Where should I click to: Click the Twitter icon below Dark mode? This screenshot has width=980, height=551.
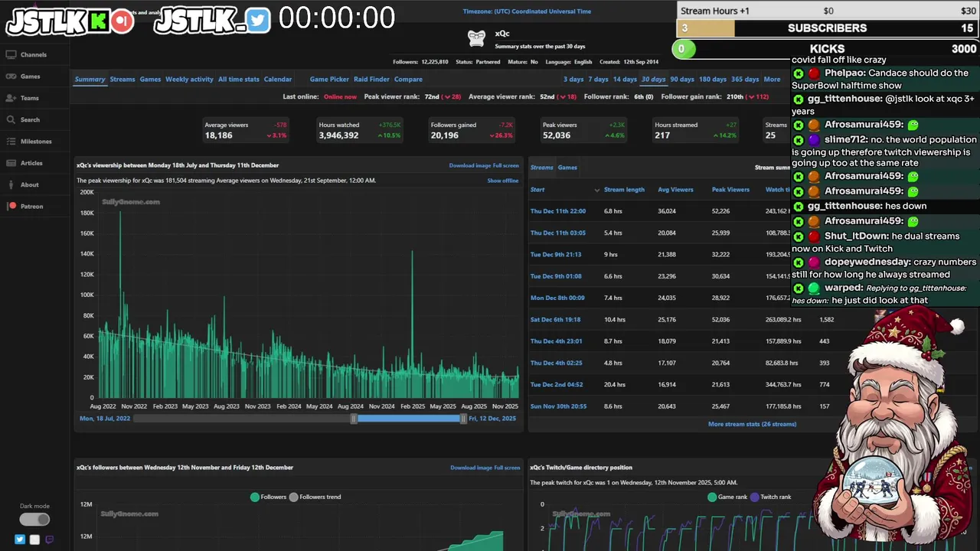pos(20,540)
